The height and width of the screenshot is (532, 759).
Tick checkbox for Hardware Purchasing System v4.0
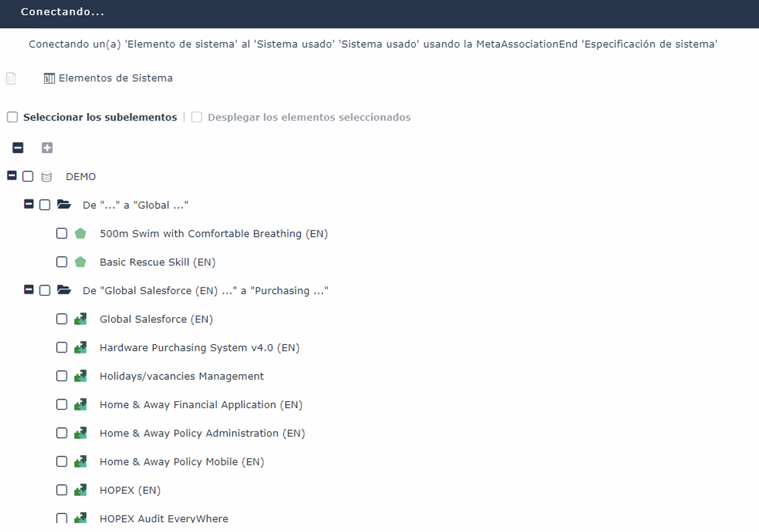(x=62, y=347)
